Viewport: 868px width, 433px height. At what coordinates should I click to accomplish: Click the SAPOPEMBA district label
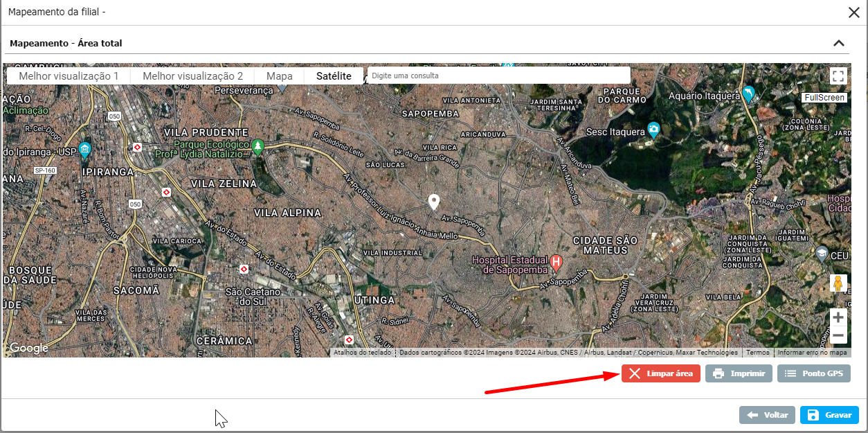point(431,112)
